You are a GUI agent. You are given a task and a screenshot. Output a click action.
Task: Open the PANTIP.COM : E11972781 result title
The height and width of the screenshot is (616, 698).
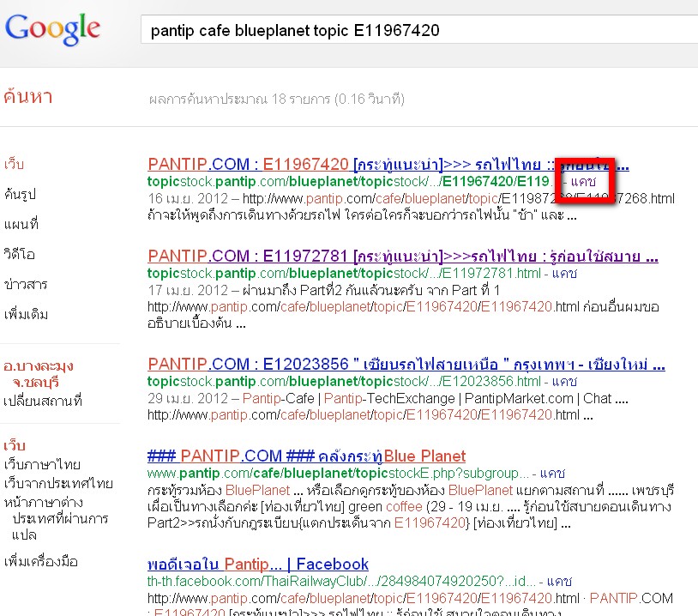[403, 257]
